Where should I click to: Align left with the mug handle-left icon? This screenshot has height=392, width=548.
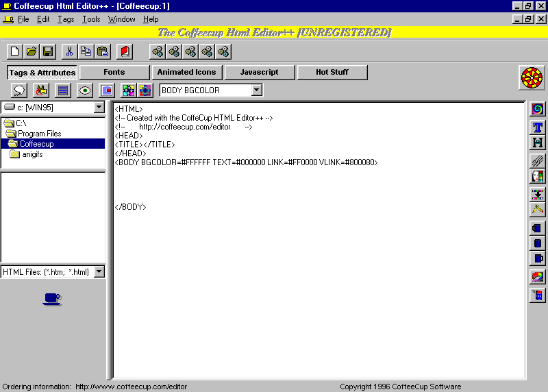pyautogui.click(x=537, y=228)
